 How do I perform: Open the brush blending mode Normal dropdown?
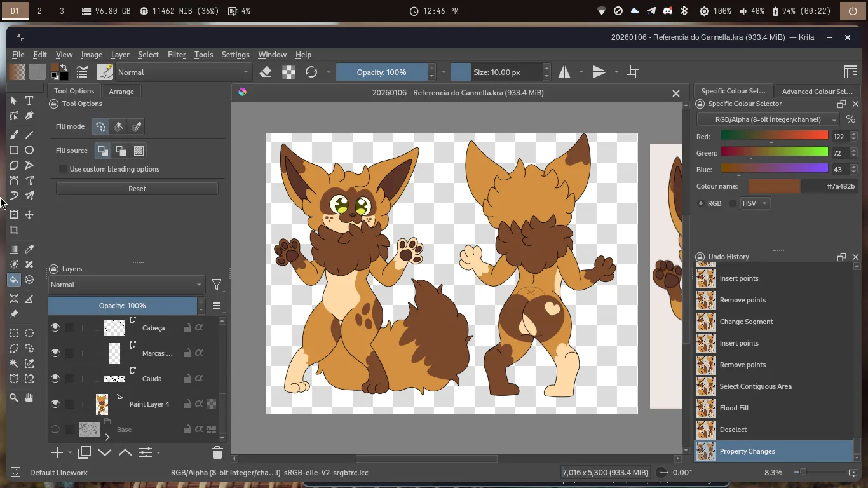coord(183,72)
